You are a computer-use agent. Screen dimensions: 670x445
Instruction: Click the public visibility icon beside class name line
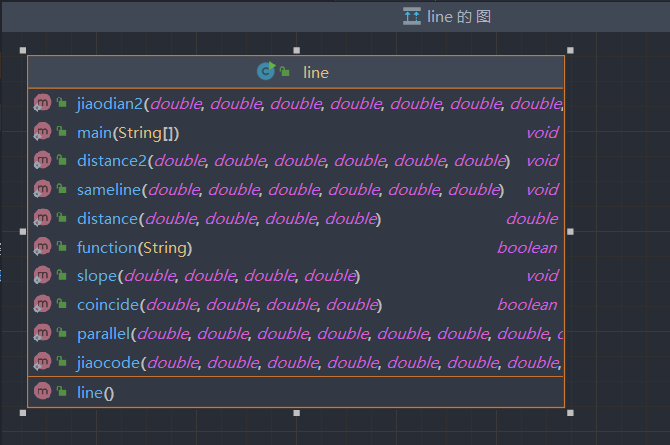(x=285, y=71)
